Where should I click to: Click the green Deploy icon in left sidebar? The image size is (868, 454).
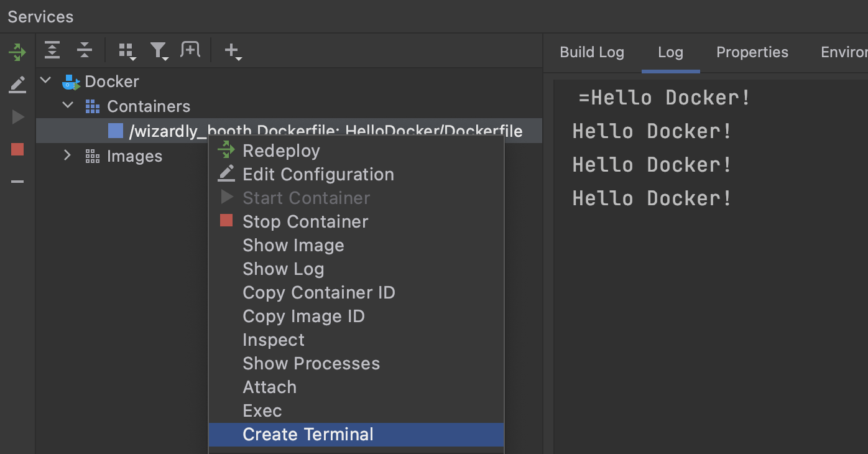tap(17, 52)
